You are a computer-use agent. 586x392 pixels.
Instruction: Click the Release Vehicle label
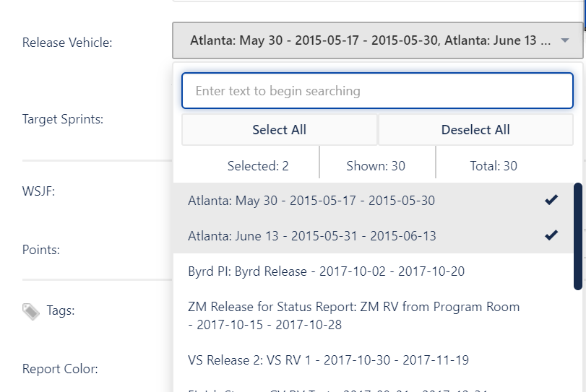(67, 43)
